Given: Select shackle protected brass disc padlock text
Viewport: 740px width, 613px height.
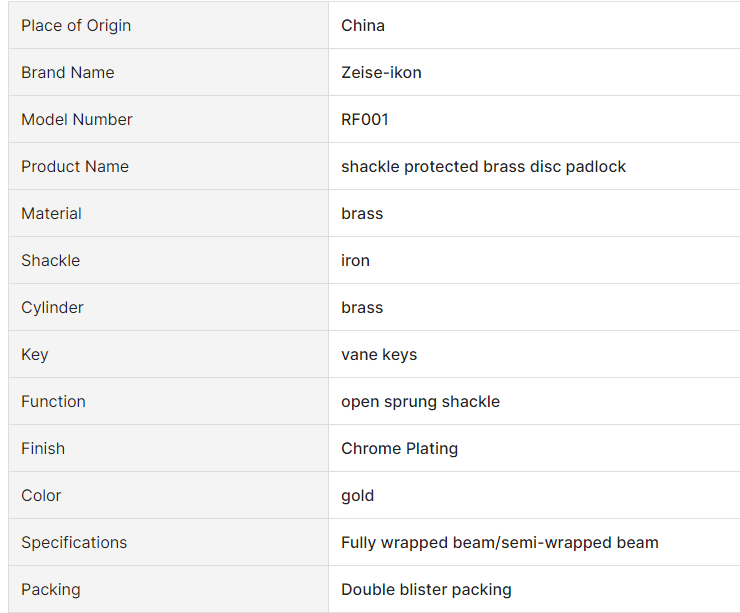Looking at the screenshot, I should tap(483, 167).
